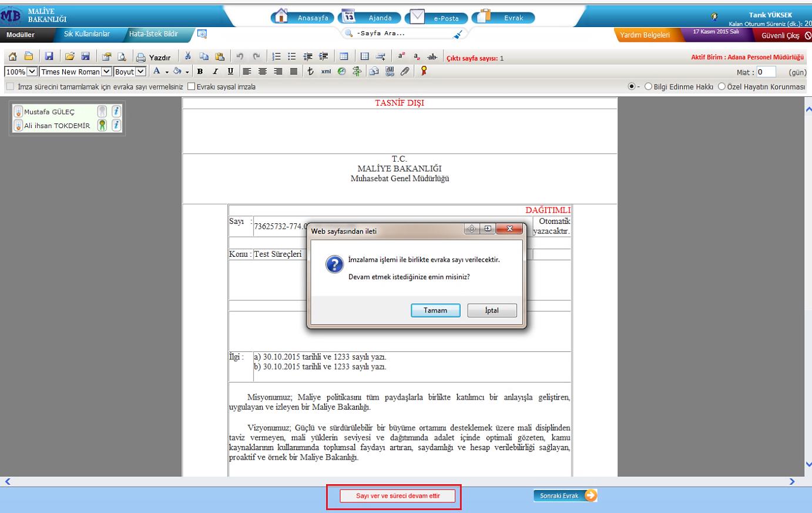Click the yellow new document folder icon
Viewport: 812px width, 513px height.
point(28,56)
